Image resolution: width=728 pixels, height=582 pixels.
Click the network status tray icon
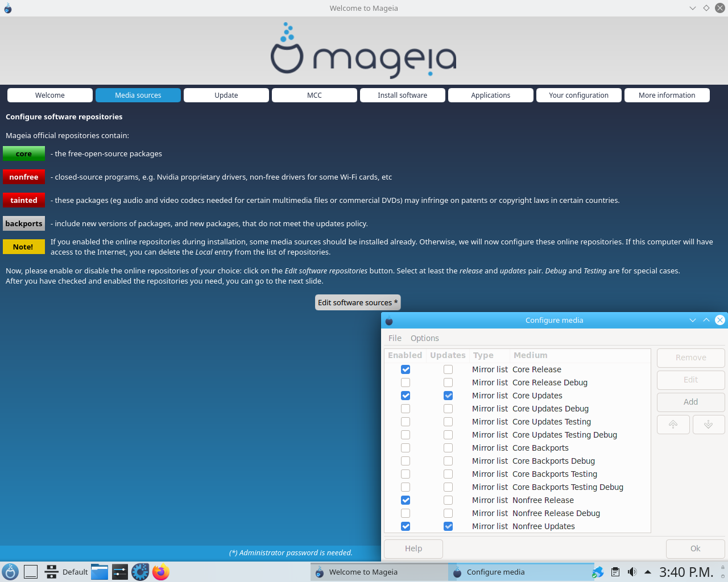coord(598,572)
